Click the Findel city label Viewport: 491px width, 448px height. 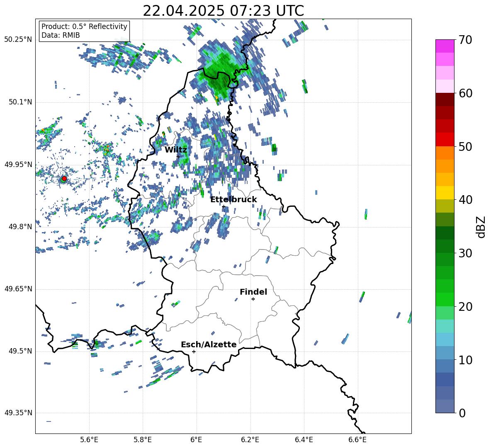click(253, 292)
